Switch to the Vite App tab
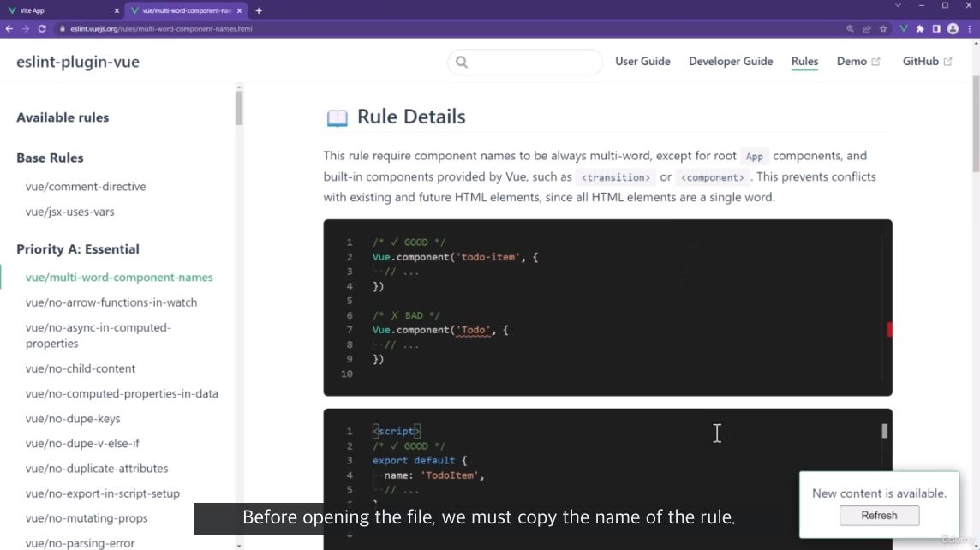The width and height of the screenshot is (980, 550). click(x=62, y=10)
